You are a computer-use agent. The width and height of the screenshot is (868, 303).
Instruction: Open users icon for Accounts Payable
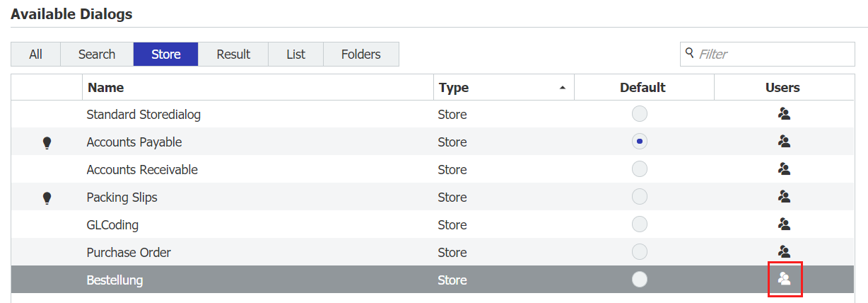coord(783,142)
